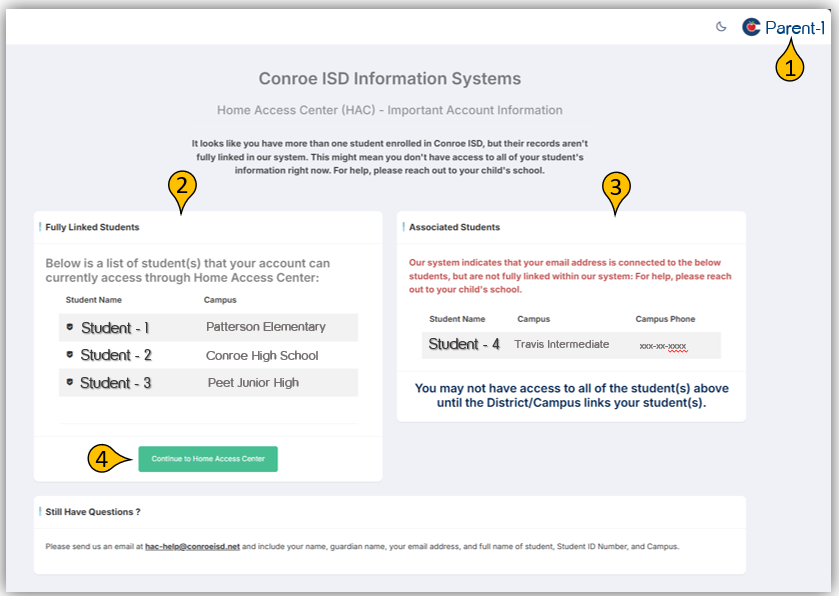Click the Patterson Elementary campus entry
This screenshot has height=596, width=839.
pyautogui.click(x=266, y=327)
